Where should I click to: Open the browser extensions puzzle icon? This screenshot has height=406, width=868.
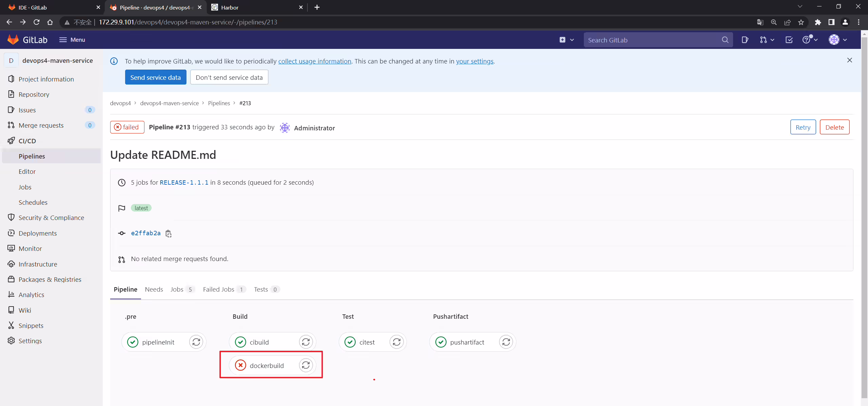click(818, 22)
